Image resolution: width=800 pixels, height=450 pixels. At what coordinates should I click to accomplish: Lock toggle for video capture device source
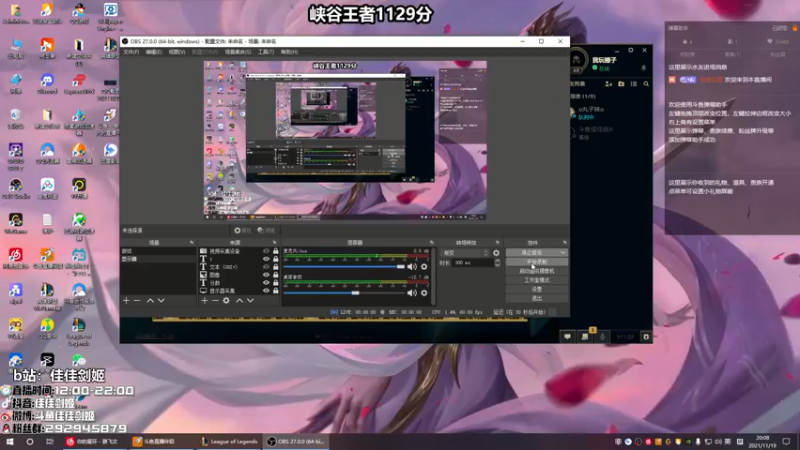[276, 251]
